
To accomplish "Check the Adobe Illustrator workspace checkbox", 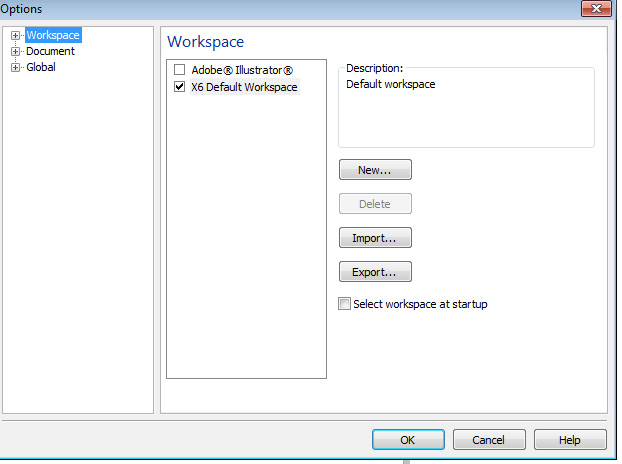I will click(179, 70).
